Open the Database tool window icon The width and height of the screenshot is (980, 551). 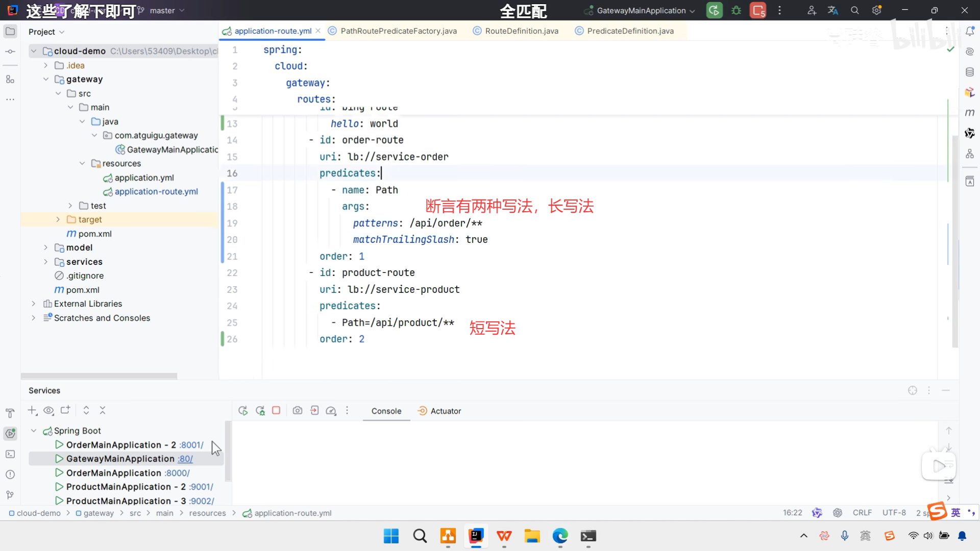tap(970, 72)
